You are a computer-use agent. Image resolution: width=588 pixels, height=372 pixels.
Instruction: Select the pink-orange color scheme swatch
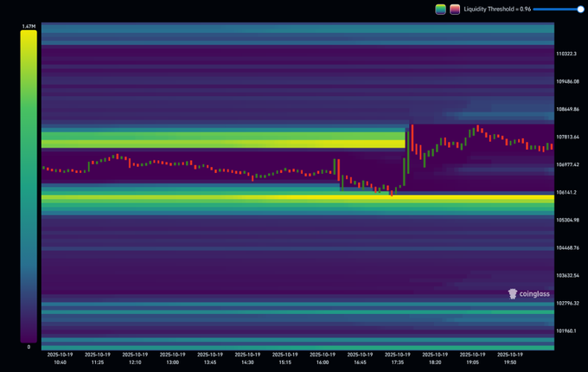(x=455, y=9)
